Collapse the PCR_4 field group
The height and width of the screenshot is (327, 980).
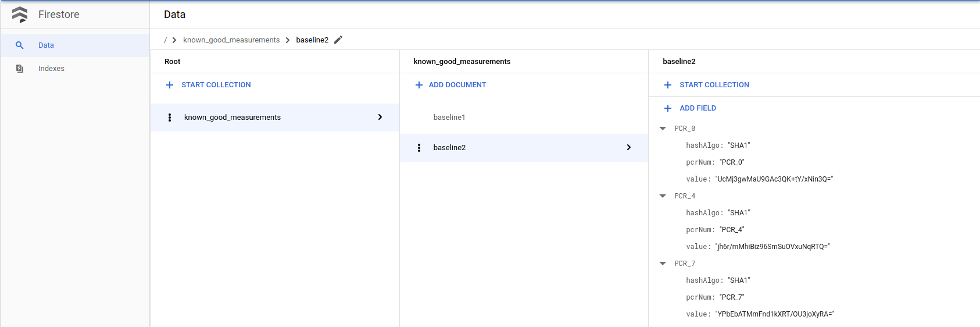click(663, 196)
